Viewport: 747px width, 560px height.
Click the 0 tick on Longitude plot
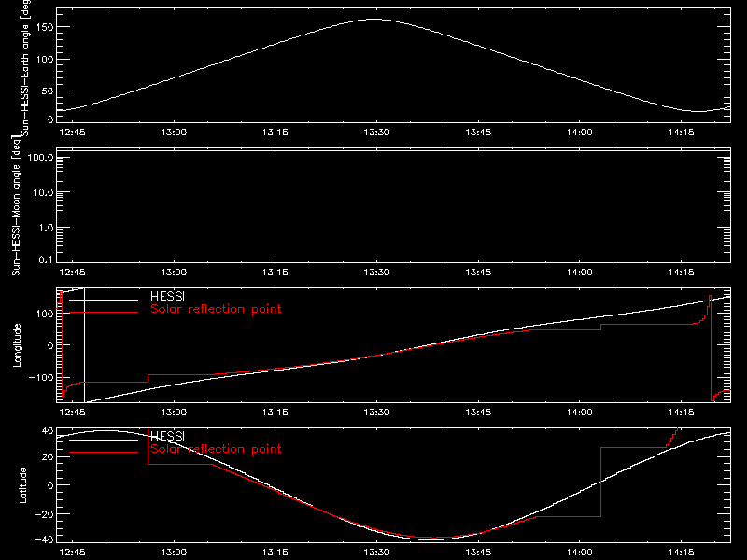50,345
